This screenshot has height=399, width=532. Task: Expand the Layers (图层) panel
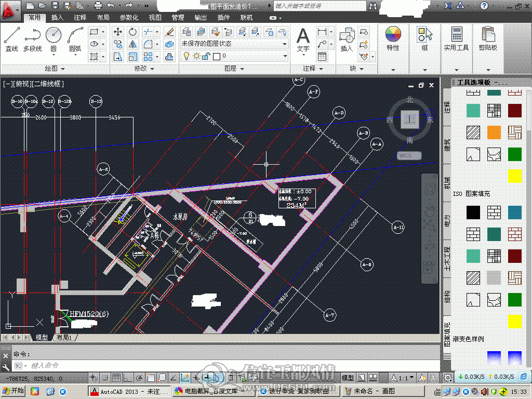(234, 69)
